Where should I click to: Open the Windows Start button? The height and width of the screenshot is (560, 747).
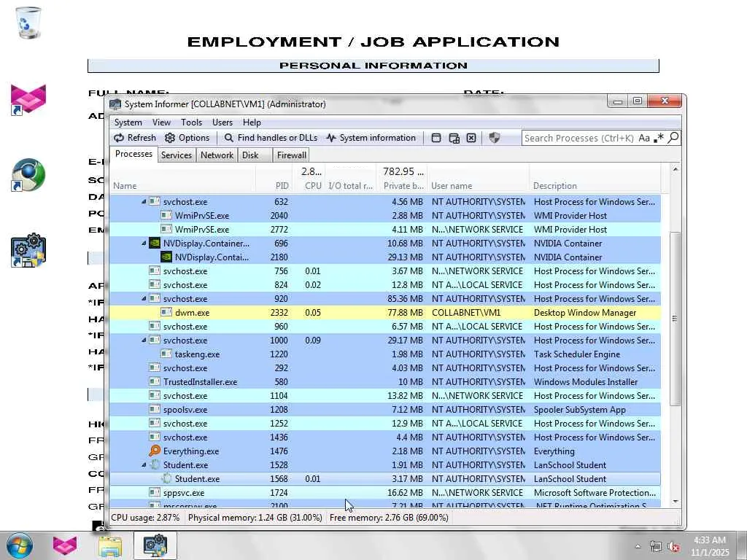click(19, 545)
